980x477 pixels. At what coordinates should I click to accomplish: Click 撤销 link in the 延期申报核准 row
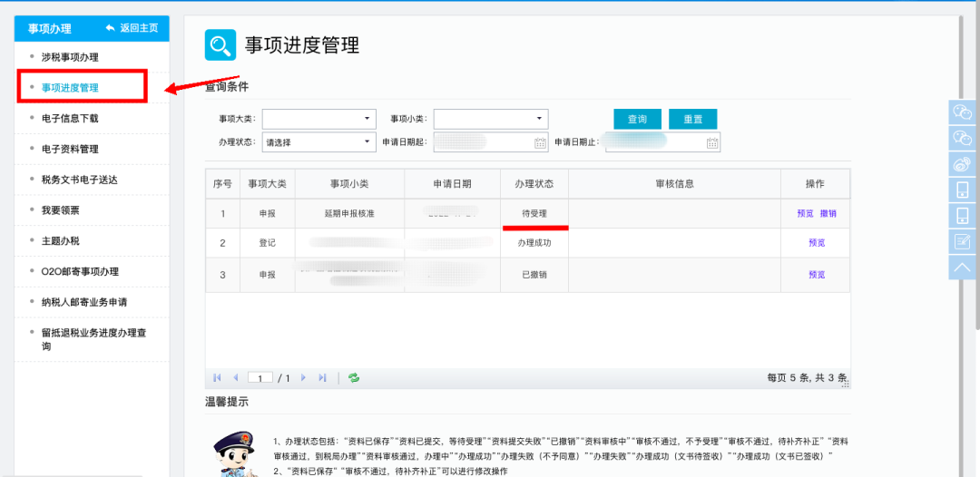[x=828, y=213]
